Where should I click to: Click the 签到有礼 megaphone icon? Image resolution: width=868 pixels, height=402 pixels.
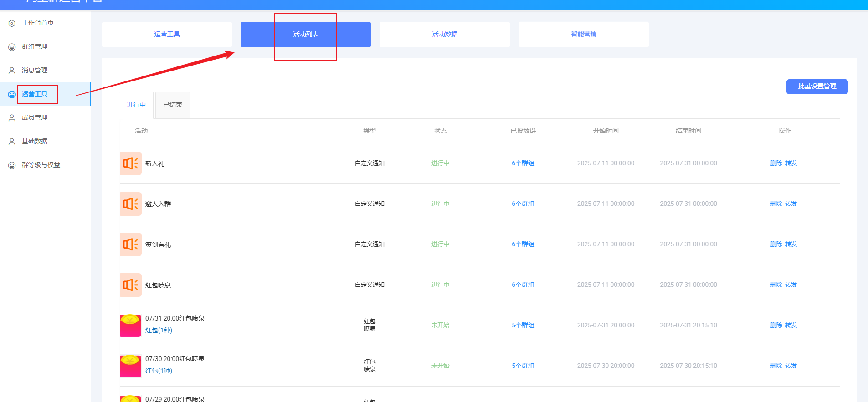130,244
